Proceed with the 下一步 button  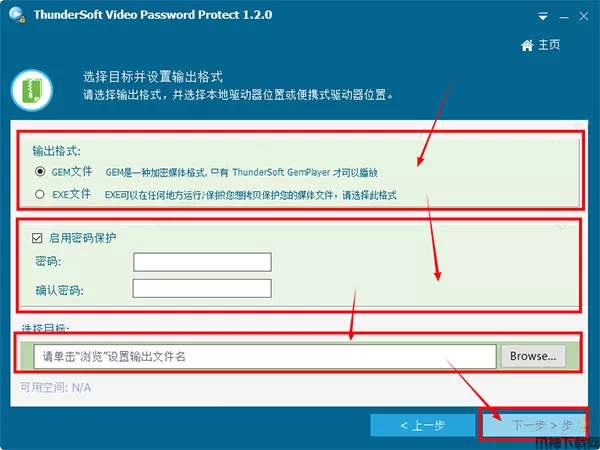534,425
